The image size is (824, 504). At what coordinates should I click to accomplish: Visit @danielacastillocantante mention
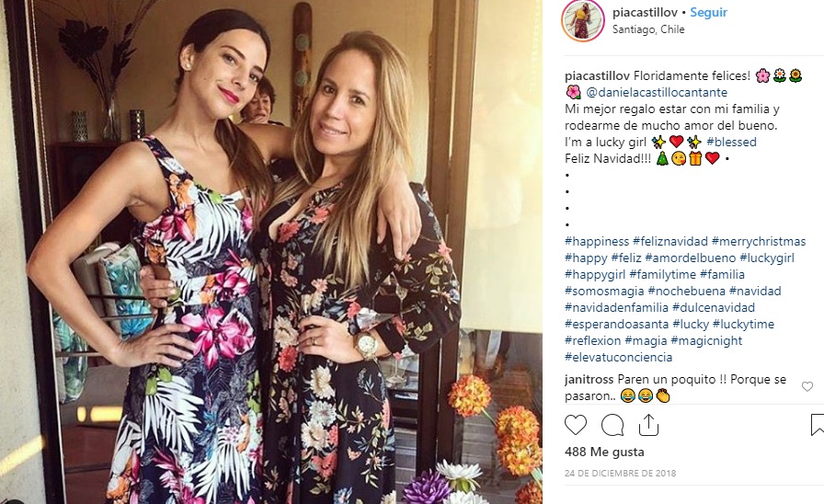click(x=657, y=93)
